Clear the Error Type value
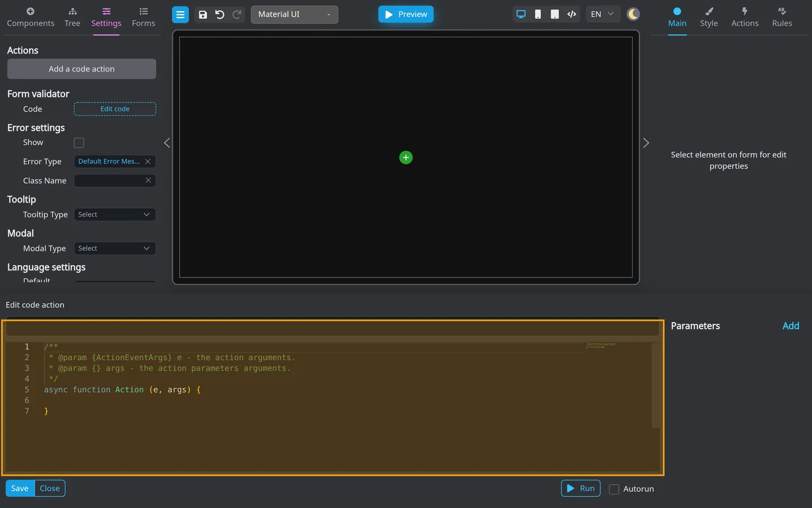Image resolution: width=812 pixels, height=508 pixels. [x=148, y=161]
